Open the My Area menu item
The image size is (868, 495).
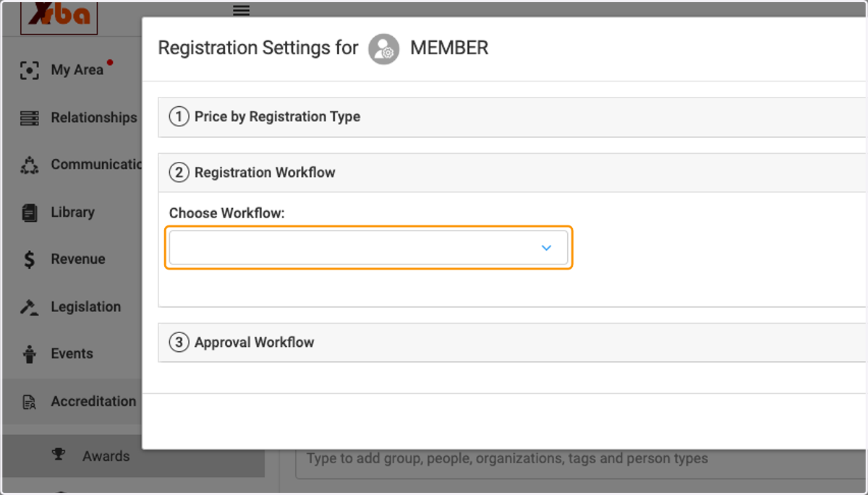(77, 70)
